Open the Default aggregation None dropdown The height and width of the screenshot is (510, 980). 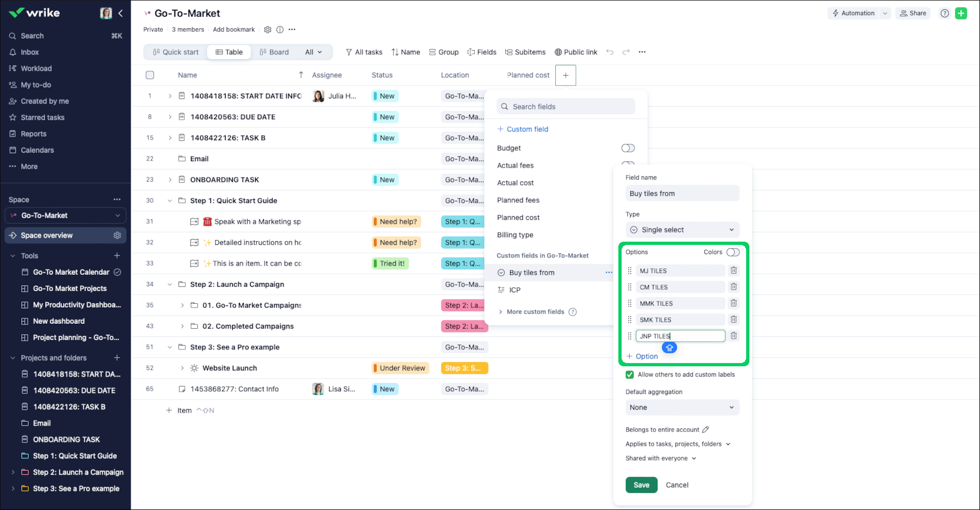(683, 408)
